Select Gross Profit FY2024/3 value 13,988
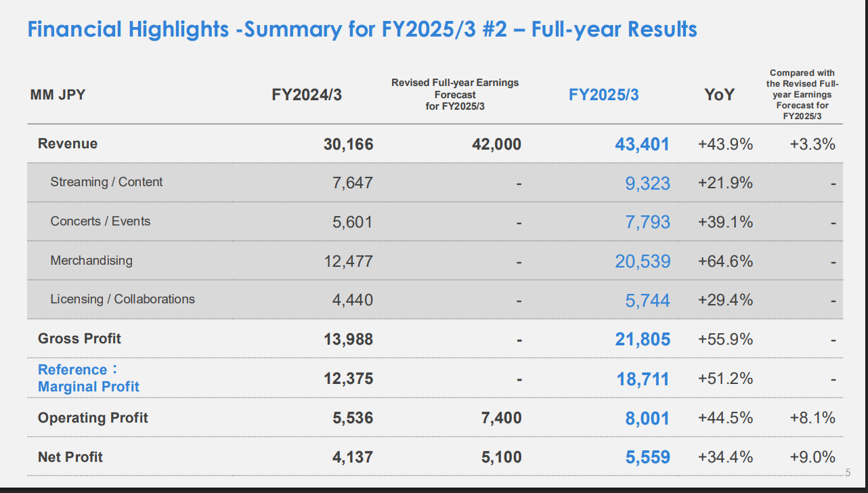868x493 pixels. 348,339
